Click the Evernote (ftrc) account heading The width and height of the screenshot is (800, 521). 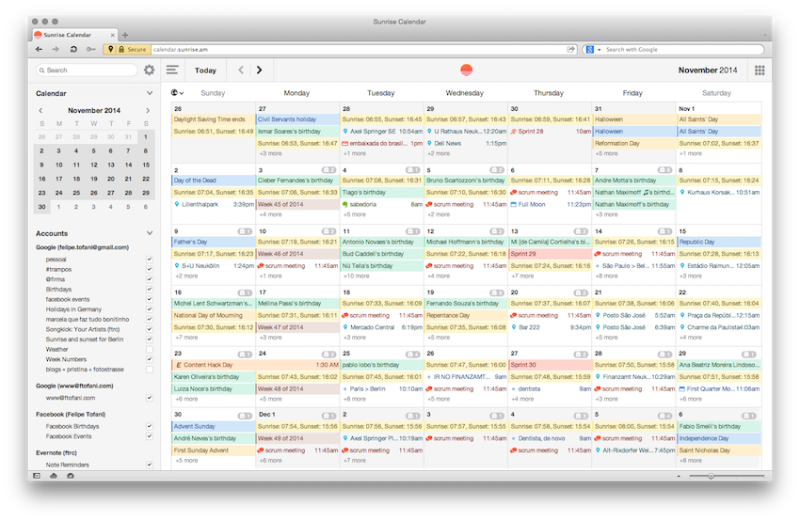coord(56,453)
